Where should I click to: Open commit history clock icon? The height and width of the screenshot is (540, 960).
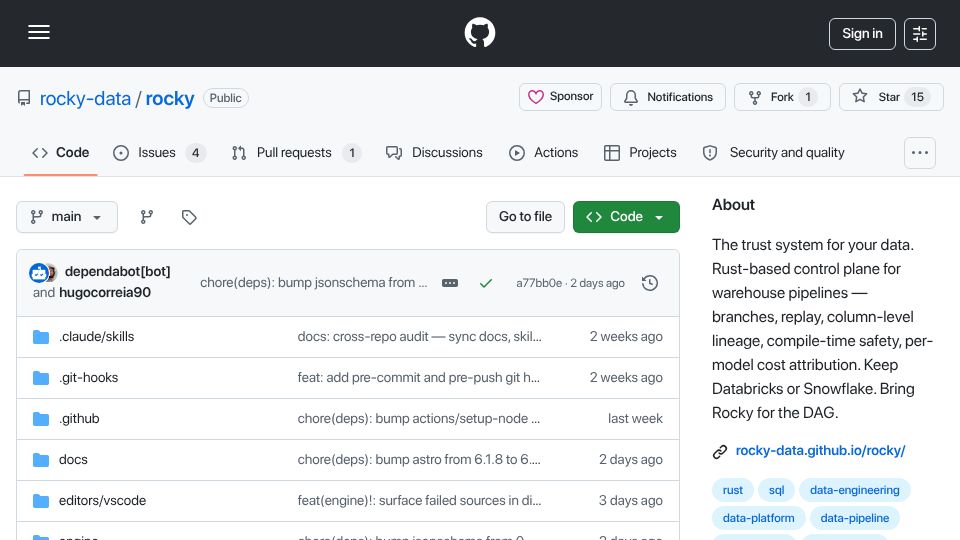tap(650, 283)
